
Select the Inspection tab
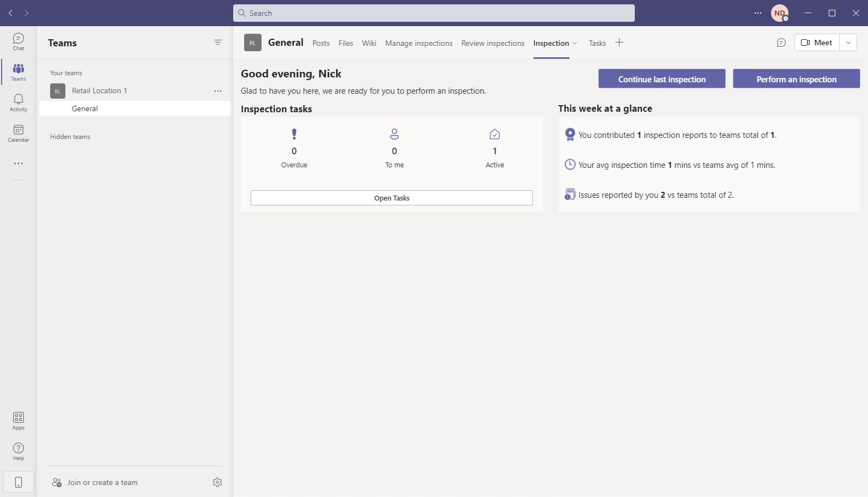[x=551, y=43]
